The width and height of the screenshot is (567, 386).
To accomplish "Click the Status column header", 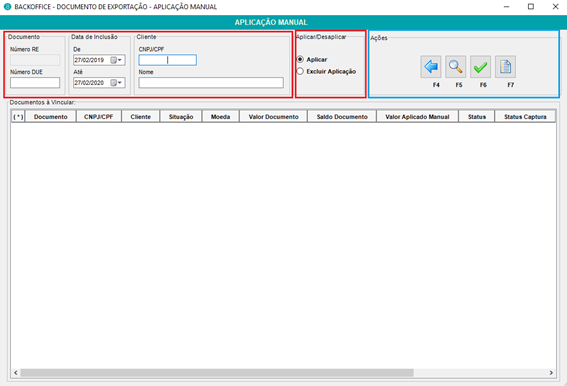I will [x=477, y=117].
